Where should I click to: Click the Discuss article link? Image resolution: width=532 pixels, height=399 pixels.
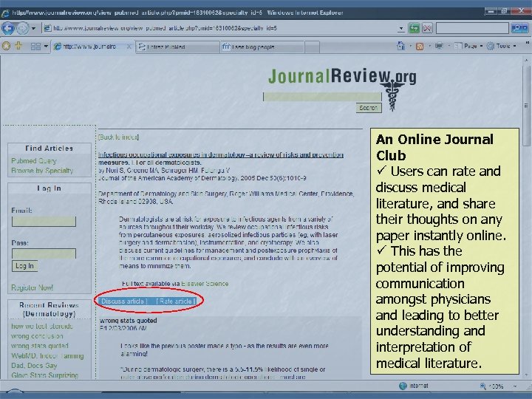click(123, 301)
